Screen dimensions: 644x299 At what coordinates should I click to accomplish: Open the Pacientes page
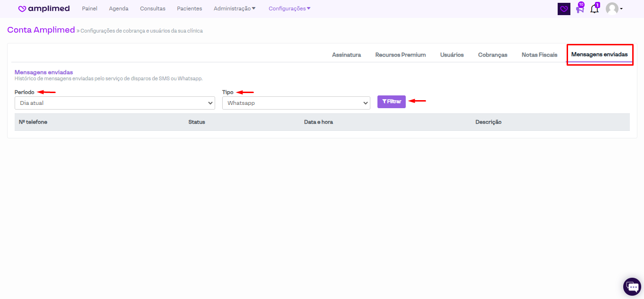[x=189, y=9]
